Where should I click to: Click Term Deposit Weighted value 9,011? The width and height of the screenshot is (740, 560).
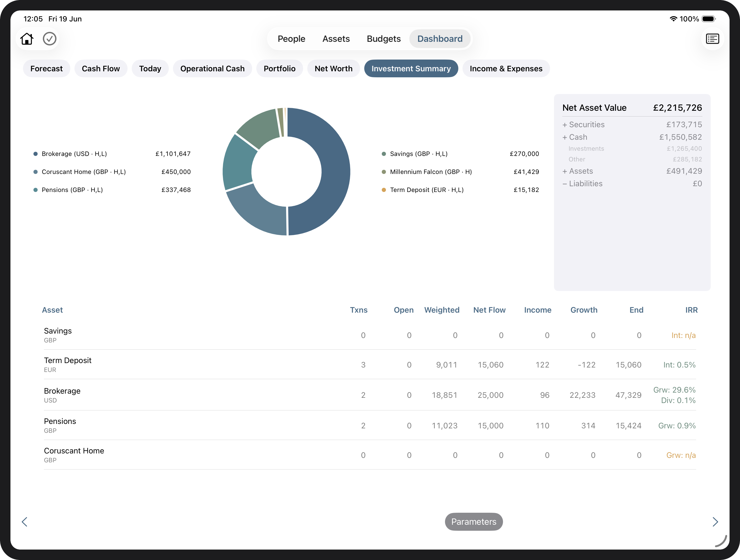(446, 365)
